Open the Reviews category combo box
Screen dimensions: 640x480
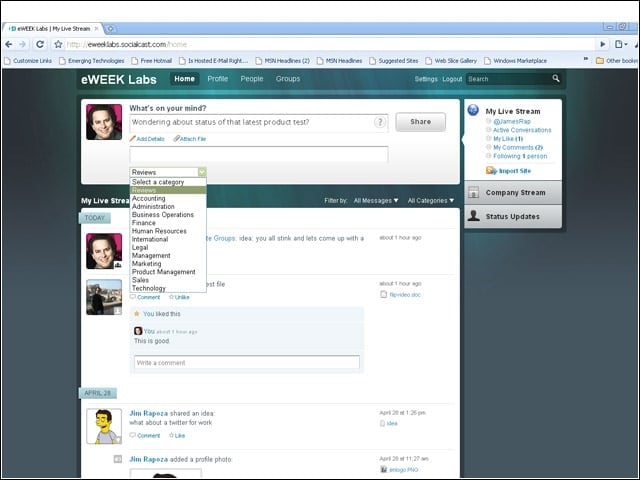click(168, 172)
